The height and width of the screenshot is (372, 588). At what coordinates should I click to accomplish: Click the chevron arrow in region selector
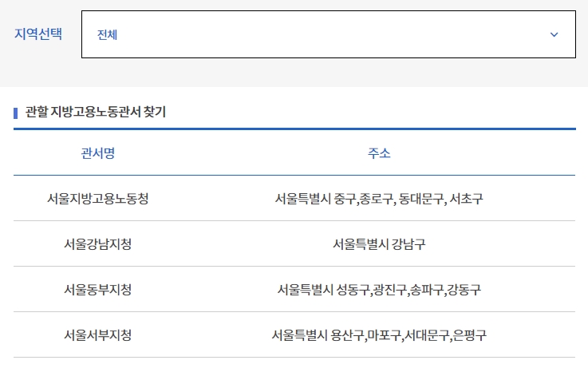(554, 34)
